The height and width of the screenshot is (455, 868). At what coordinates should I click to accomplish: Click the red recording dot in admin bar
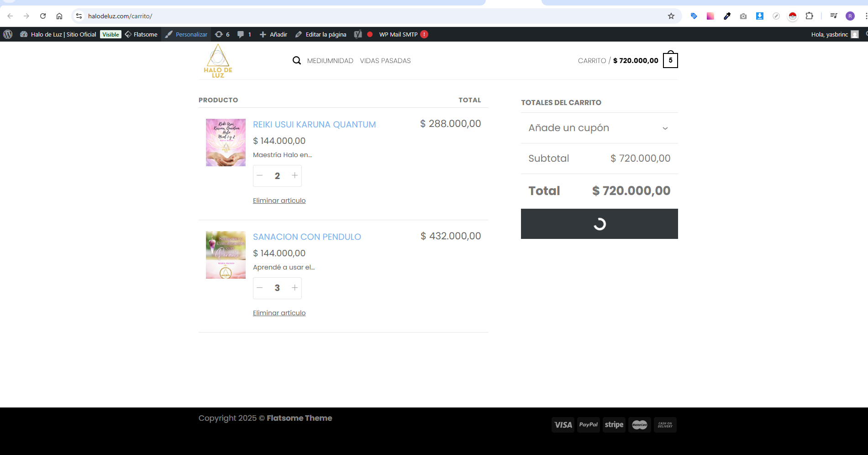tap(370, 34)
